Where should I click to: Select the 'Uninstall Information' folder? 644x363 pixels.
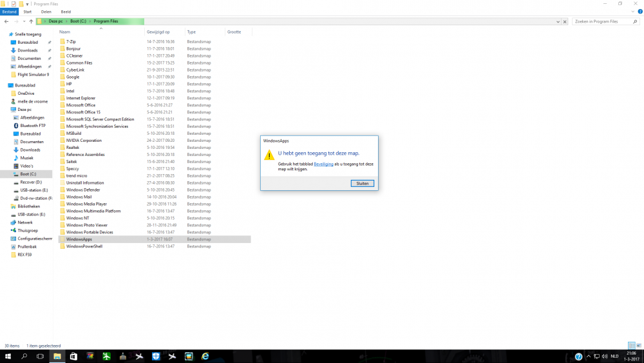84,183
